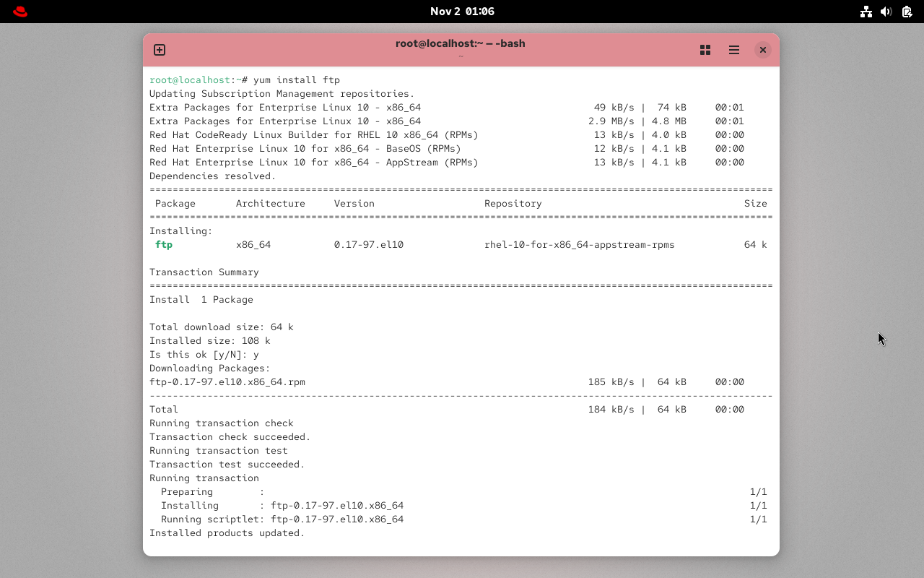The image size is (924, 578).
Task: Open the hamburger menu in the terminal header
Action: [x=734, y=50]
